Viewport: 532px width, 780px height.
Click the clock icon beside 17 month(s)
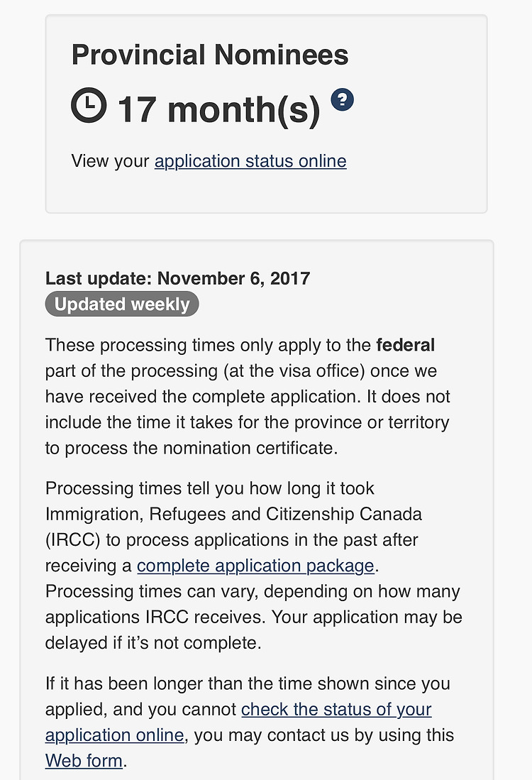coord(89,105)
